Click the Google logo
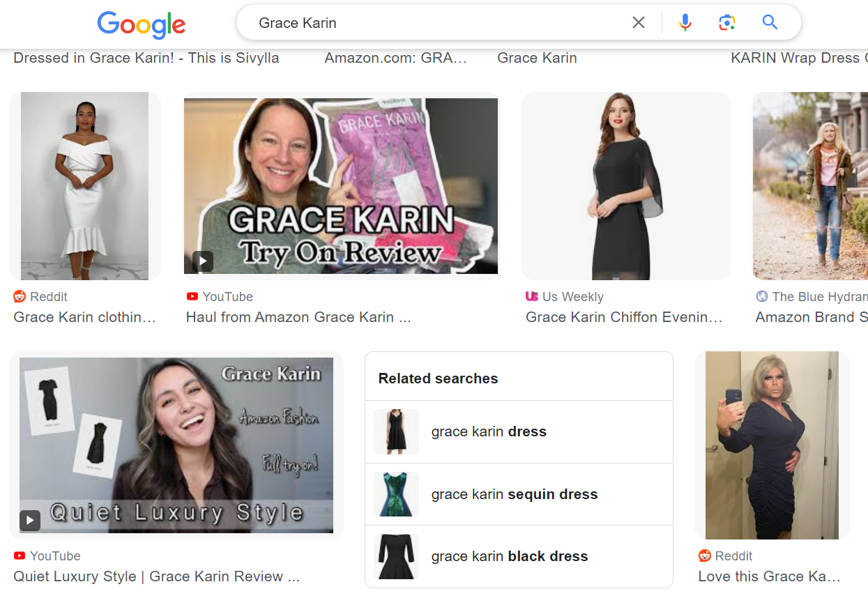 click(x=142, y=24)
